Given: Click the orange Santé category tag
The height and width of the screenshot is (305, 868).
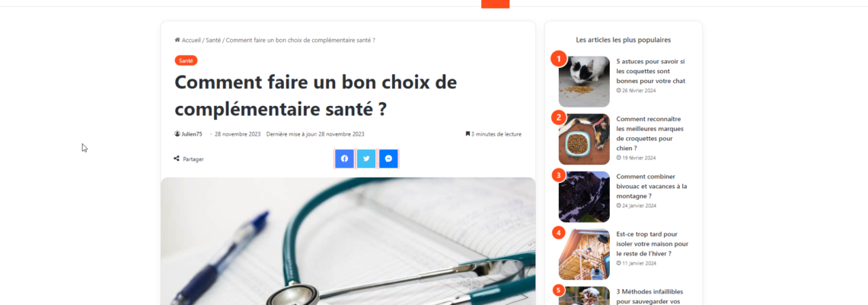Looking at the screenshot, I should [x=186, y=60].
